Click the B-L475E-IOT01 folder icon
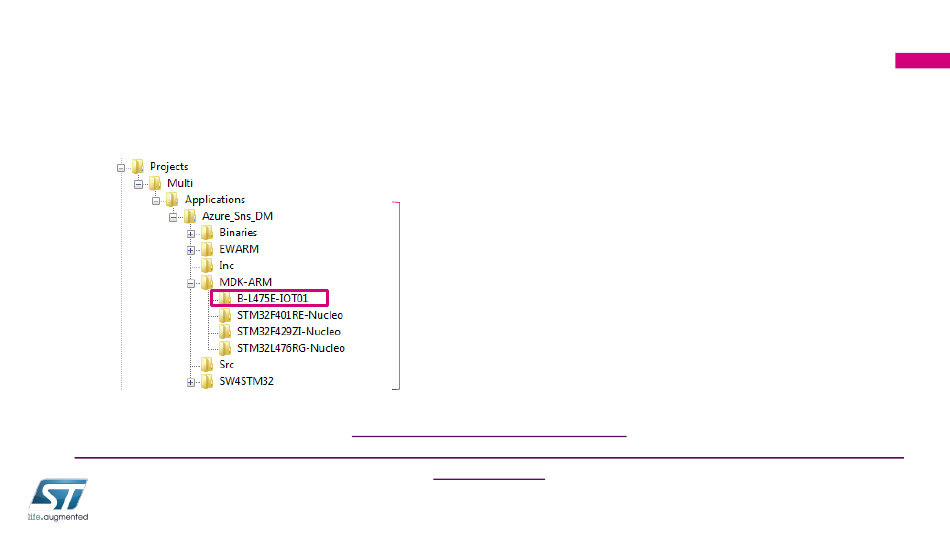 [x=225, y=299]
